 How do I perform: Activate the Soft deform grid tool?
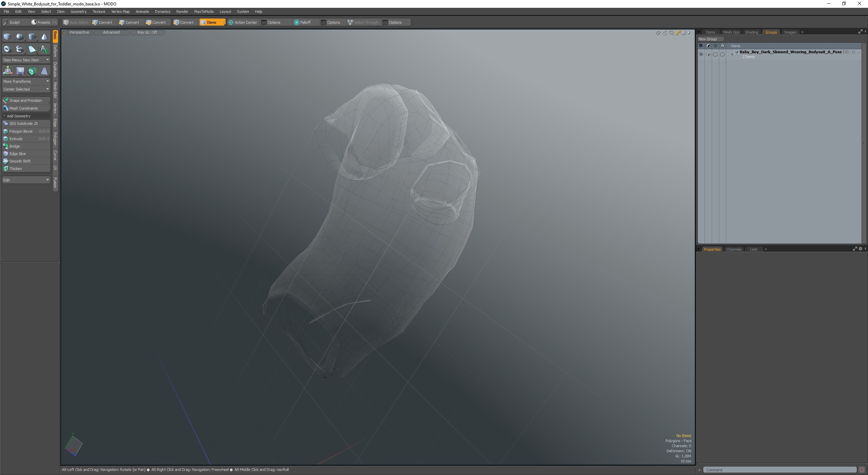coord(20,71)
